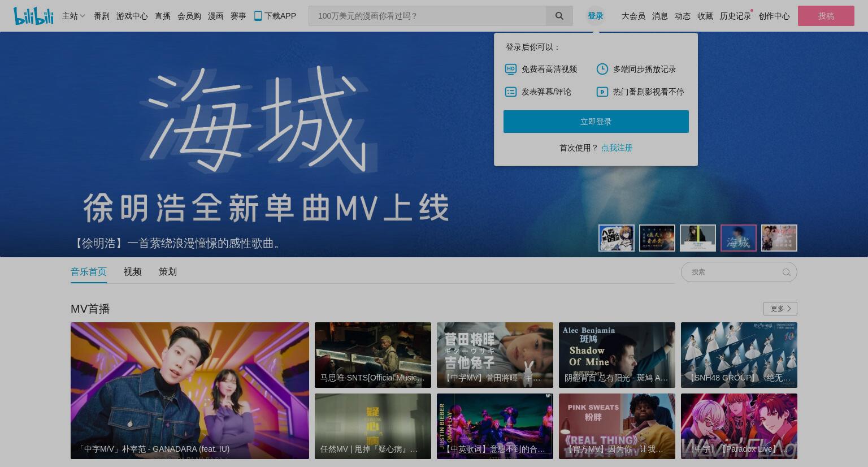
Task: Open the bilibili logo homepage
Action: tap(33, 16)
